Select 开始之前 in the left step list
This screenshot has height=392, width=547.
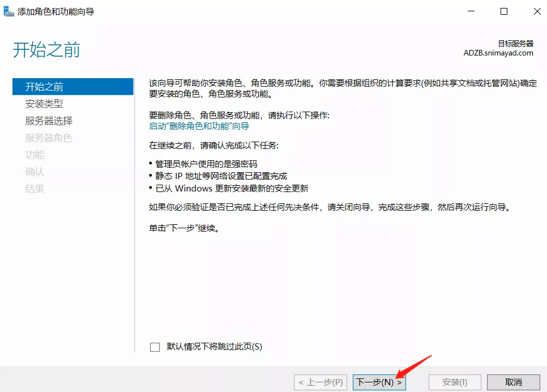click(44, 87)
